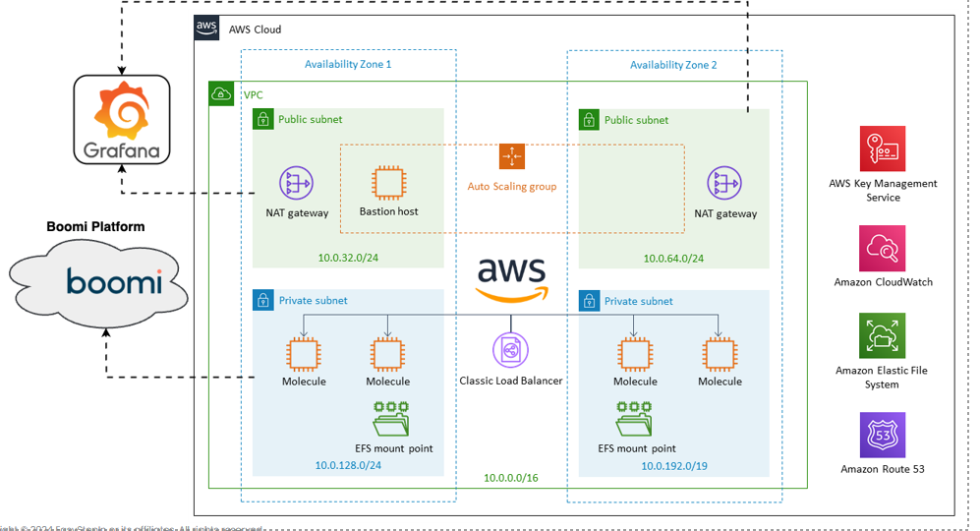Click the 'Amazon CloudWatch' label

883,282
